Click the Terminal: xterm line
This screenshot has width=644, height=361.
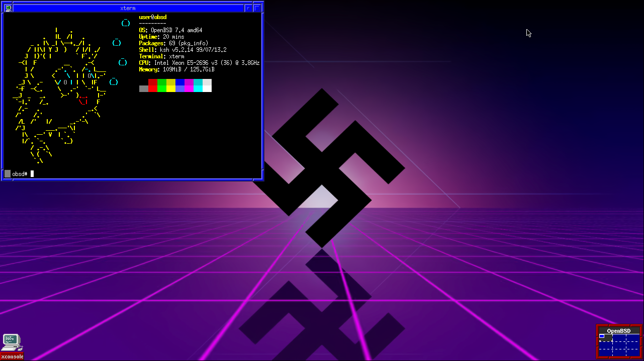tap(161, 56)
